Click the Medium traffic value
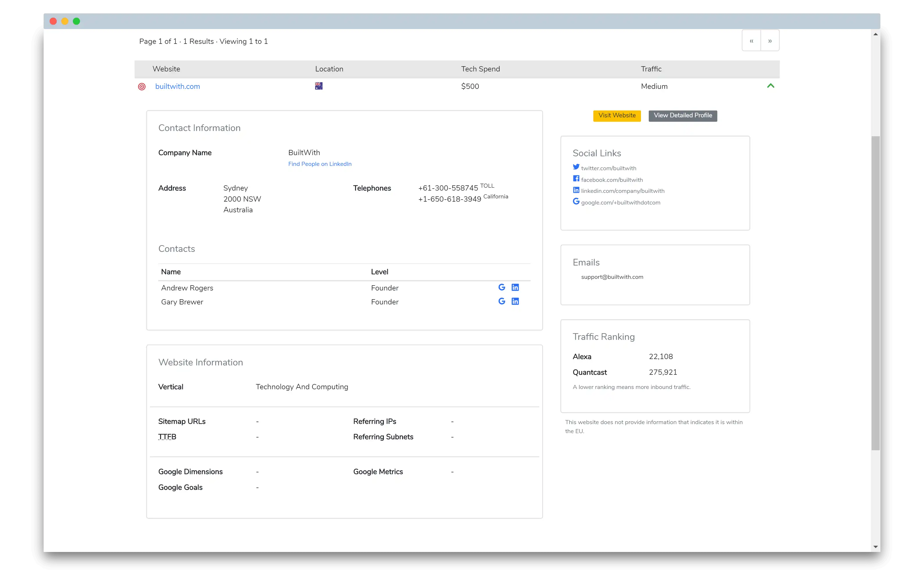The width and height of the screenshot is (924, 581). [654, 87]
